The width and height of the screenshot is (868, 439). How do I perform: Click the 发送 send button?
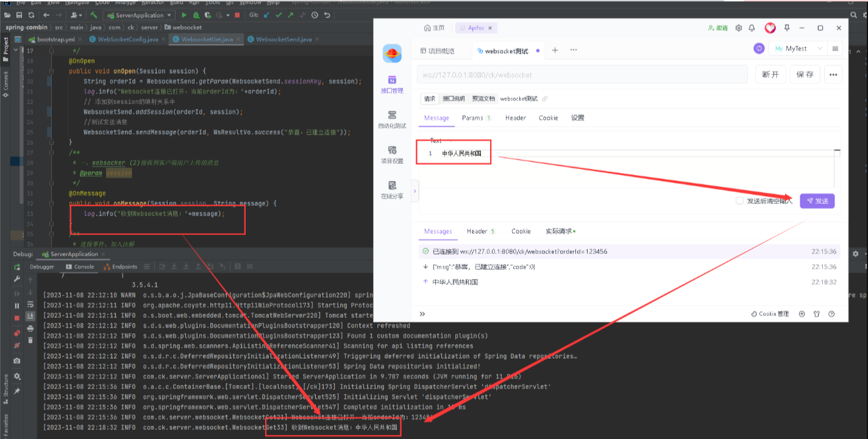tap(817, 201)
